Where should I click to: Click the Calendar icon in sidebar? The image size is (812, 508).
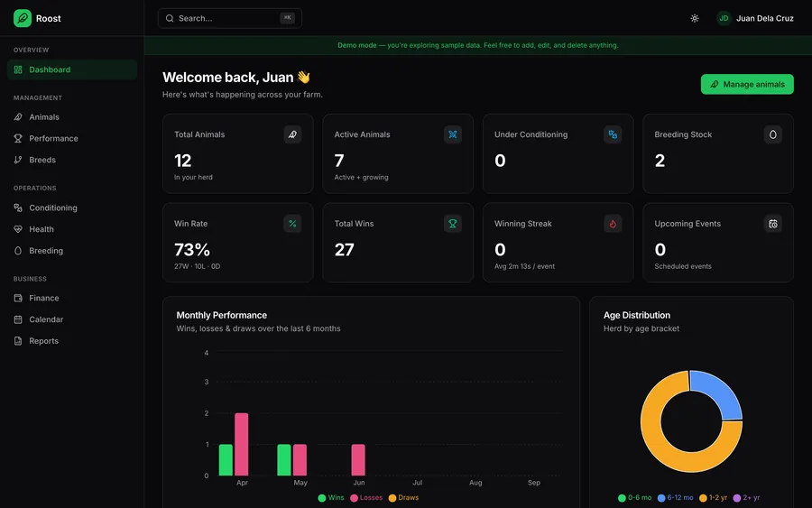click(x=18, y=319)
